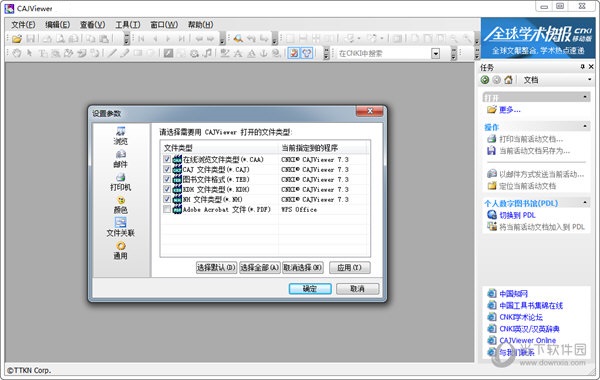600x380 pixels.
Task: Click inside 在CNKI中搜索 search field
Action: pyautogui.click(x=383, y=54)
